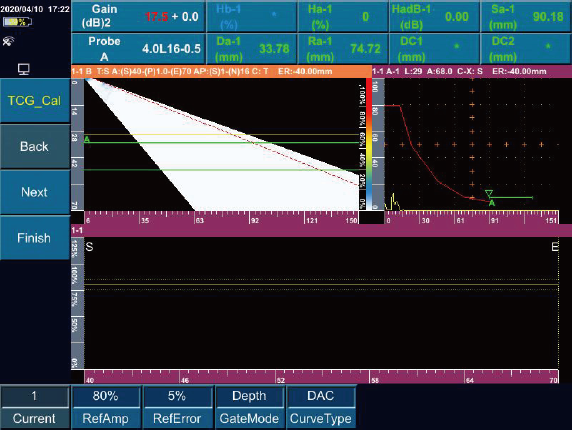Tap the battery level icon
This screenshot has height=430, width=573.
[17, 22]
